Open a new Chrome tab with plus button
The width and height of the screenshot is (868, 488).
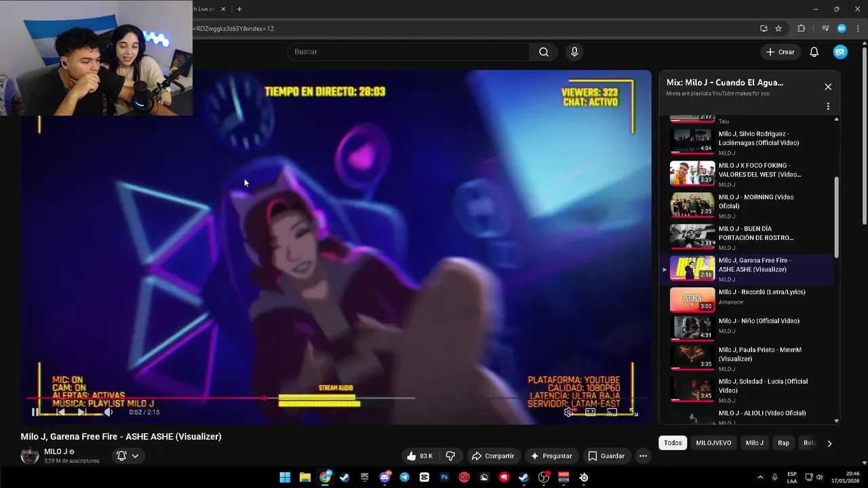pos(239,9)
